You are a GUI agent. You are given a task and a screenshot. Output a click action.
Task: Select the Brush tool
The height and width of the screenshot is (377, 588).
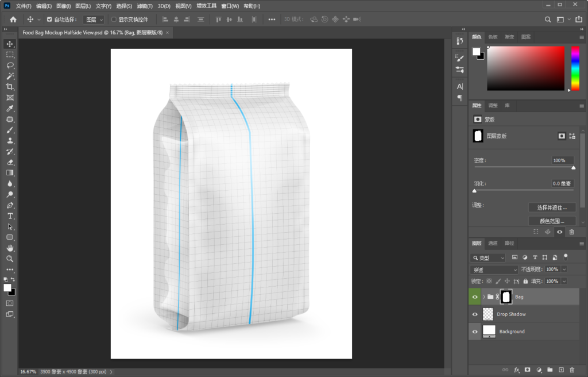tap(10, 130)
